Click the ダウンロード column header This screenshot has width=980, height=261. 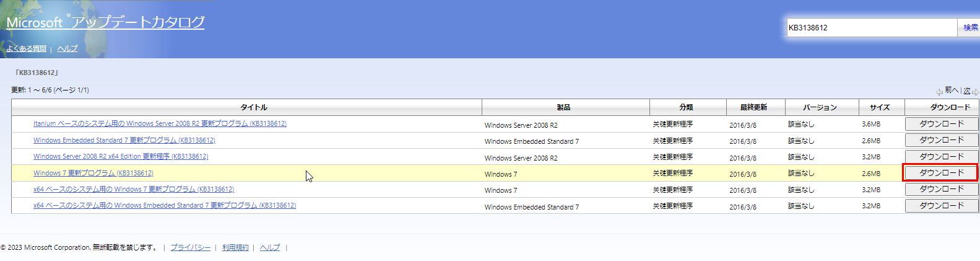coord(942,107)
